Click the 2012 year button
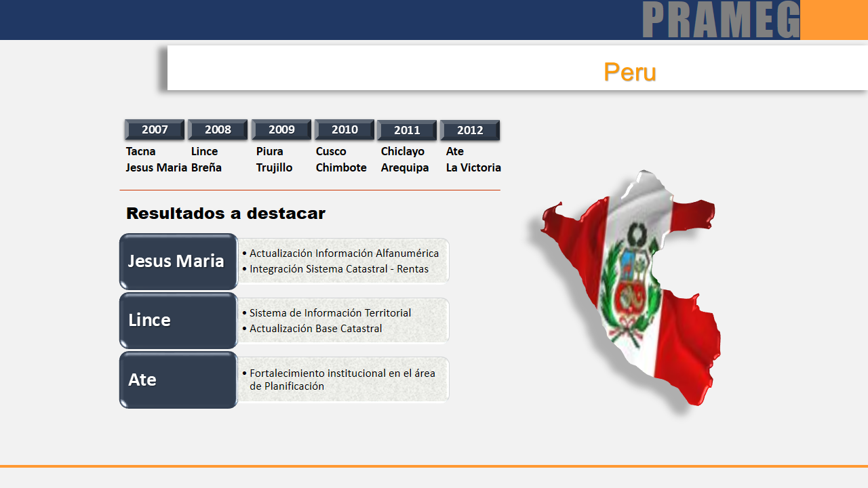Screen dimensions: 868x488 coord(470,130)
